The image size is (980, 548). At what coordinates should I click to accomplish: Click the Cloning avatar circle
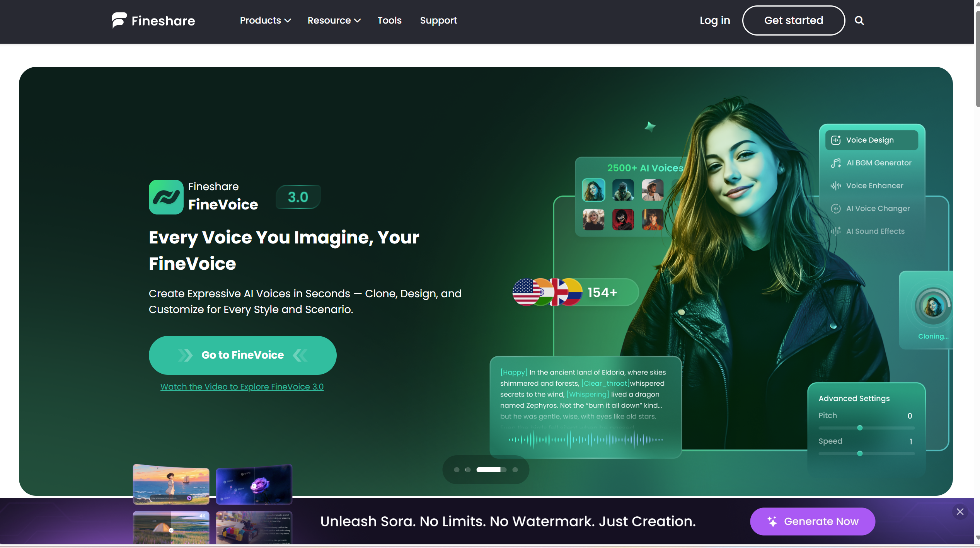[x=933, y=306]
